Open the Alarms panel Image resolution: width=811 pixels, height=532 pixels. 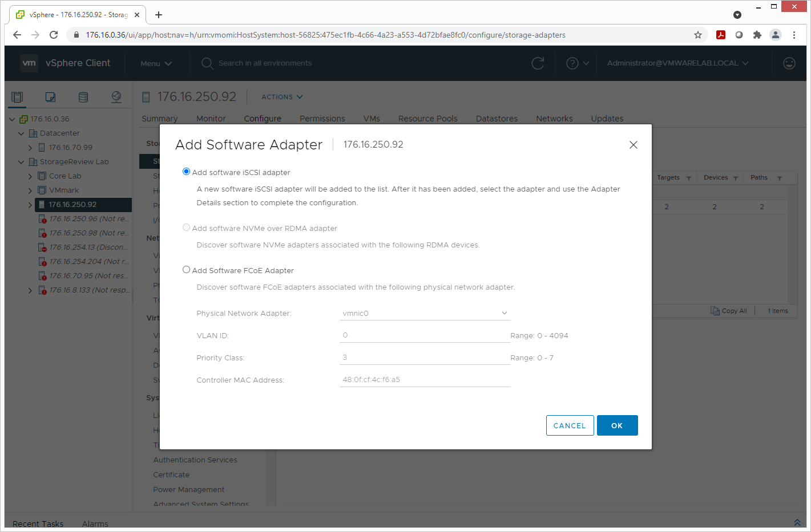coord(95,524)
